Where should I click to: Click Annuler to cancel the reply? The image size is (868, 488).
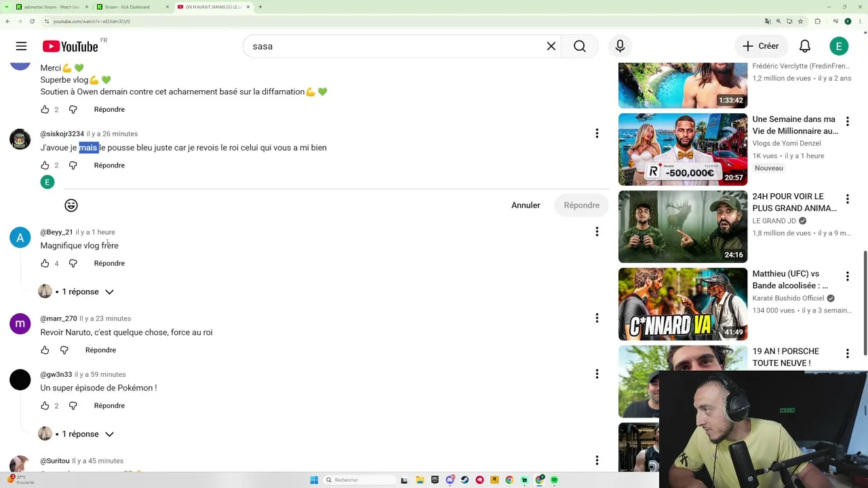[526, 205]
